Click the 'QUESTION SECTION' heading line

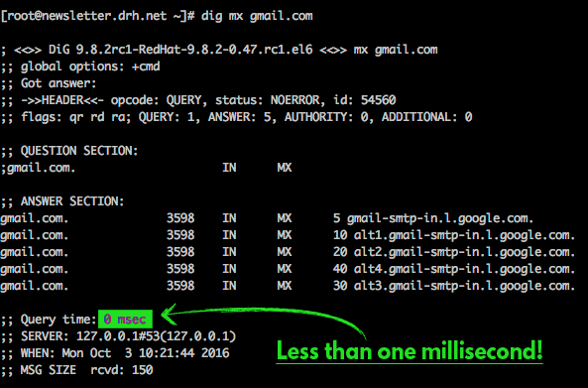tap(69, 151)
